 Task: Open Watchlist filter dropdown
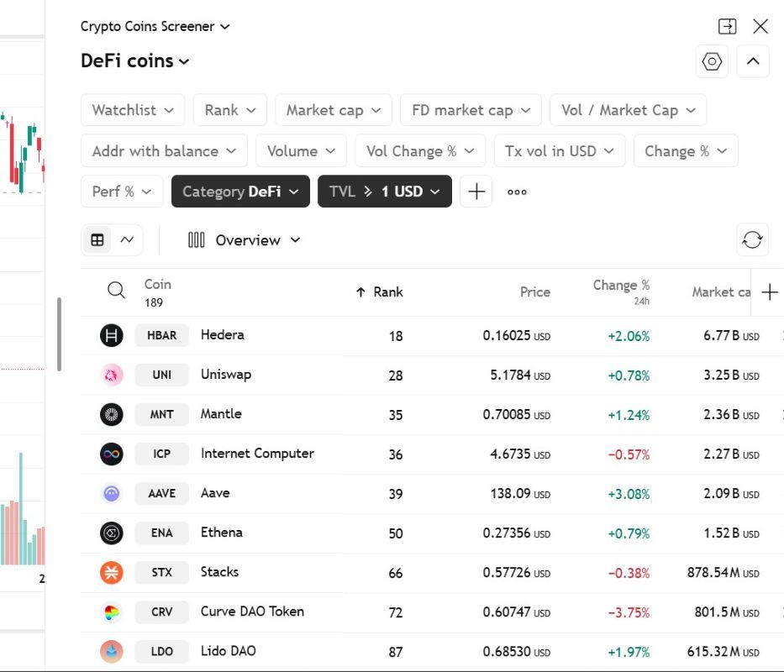click(133, 110)
